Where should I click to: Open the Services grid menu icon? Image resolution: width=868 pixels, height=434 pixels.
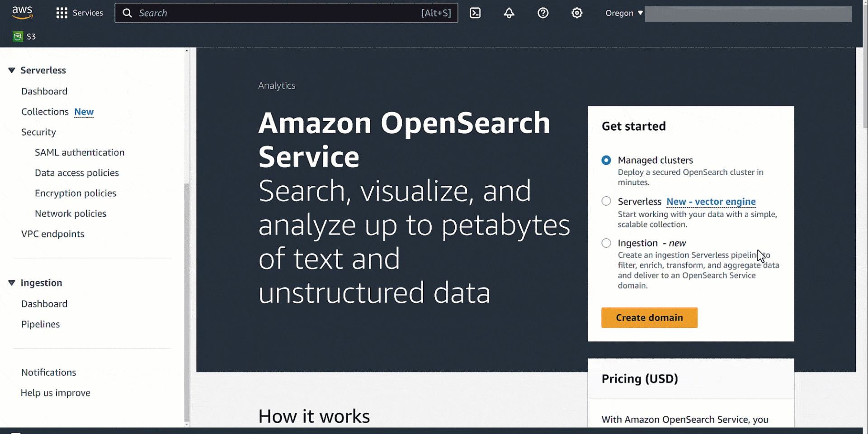click(x=62, y=13)
